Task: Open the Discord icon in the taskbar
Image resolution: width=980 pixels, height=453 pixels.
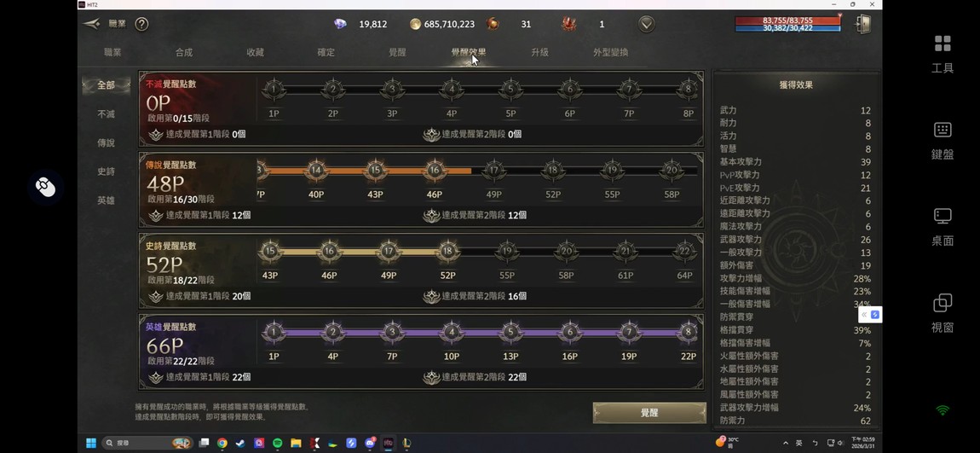Action: pos(370,443)
